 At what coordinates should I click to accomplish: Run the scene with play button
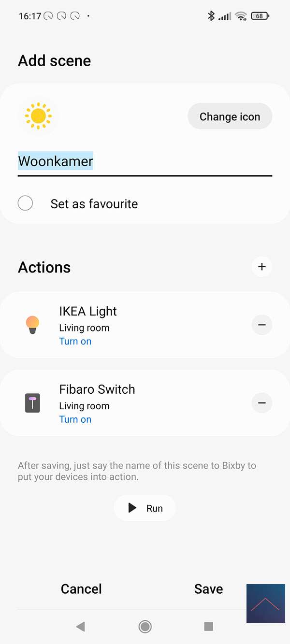point(145,508)
